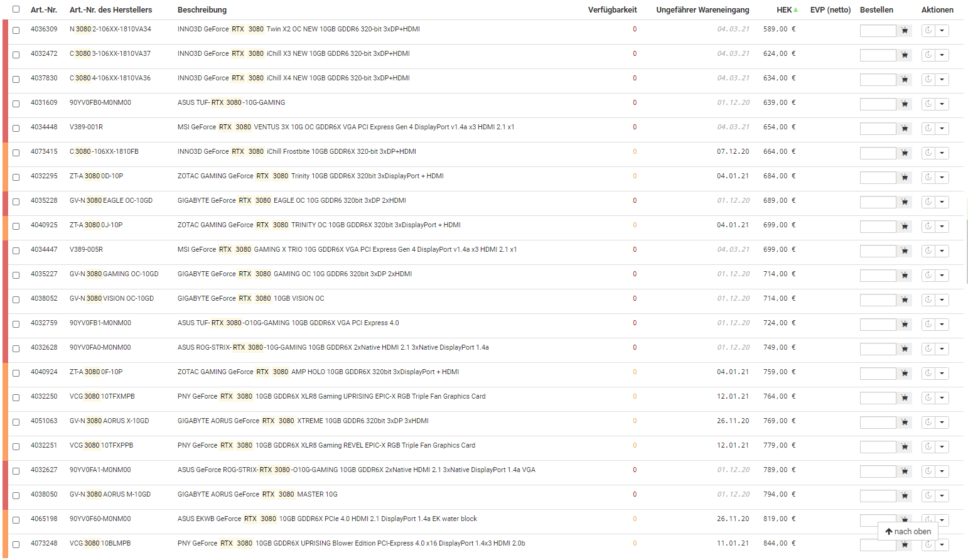Click cart icon for article 4040925

[x=905, y=227]
